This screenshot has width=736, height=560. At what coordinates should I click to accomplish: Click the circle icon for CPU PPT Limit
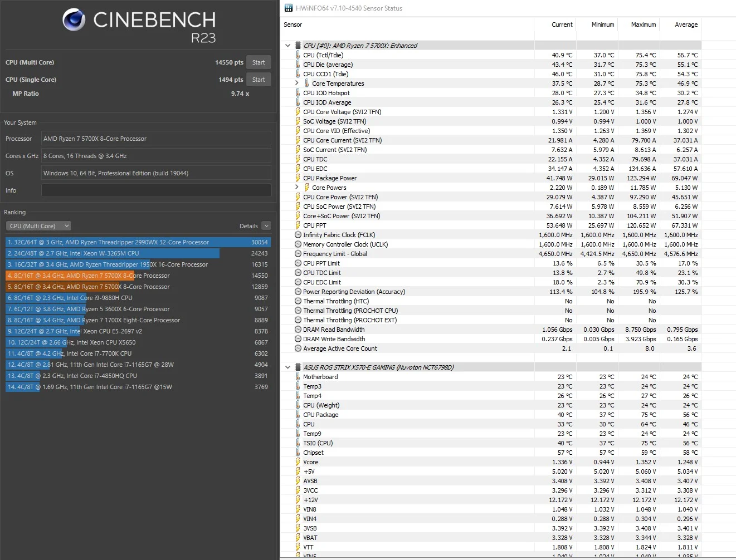click(298, 263)
